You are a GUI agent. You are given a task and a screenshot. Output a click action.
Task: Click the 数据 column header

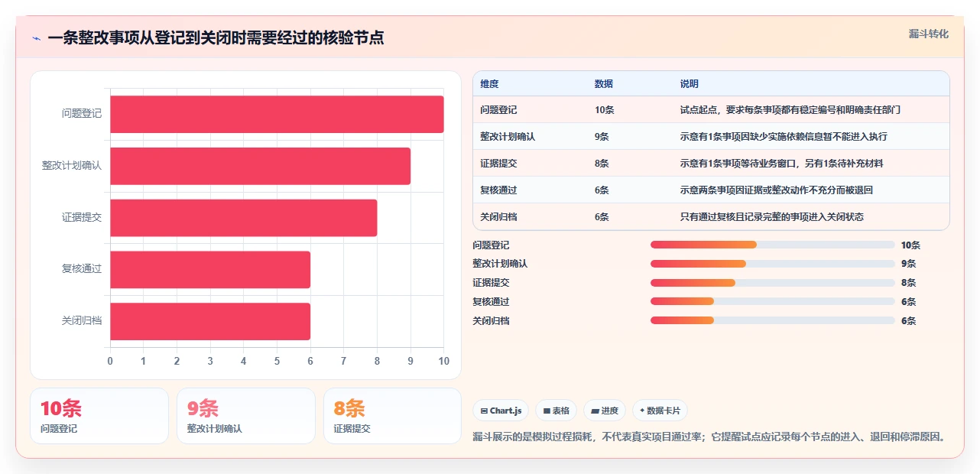coord(604,84)
